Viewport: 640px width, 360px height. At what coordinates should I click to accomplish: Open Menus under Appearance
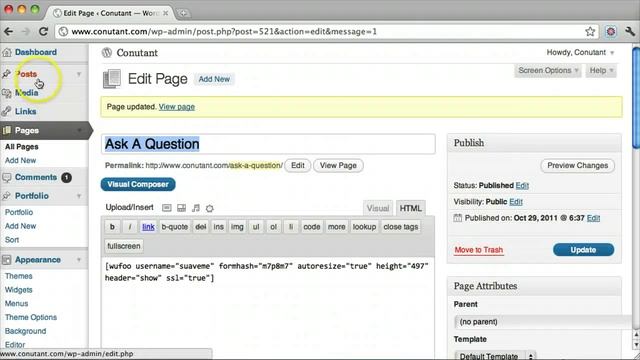coord(16,304)
